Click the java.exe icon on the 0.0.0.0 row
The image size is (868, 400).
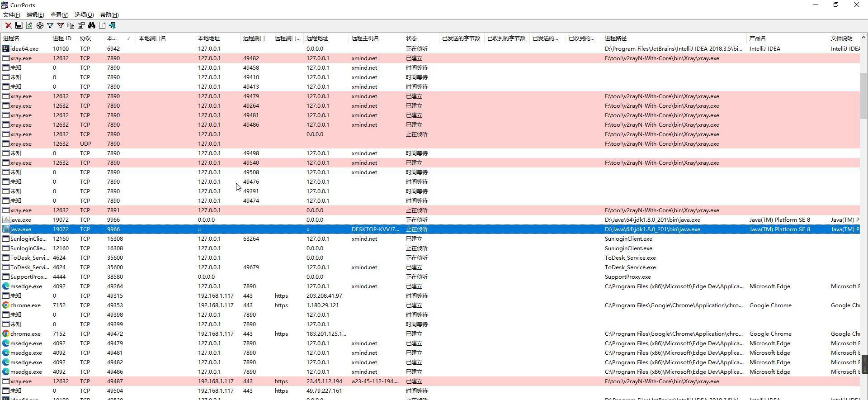coord(6,219)
